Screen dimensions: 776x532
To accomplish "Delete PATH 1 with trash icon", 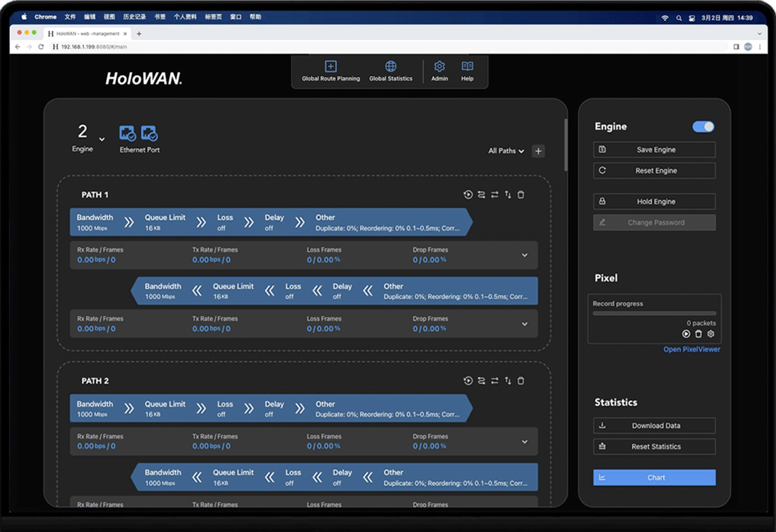I will pyautogui.click(x=521, y=195).
